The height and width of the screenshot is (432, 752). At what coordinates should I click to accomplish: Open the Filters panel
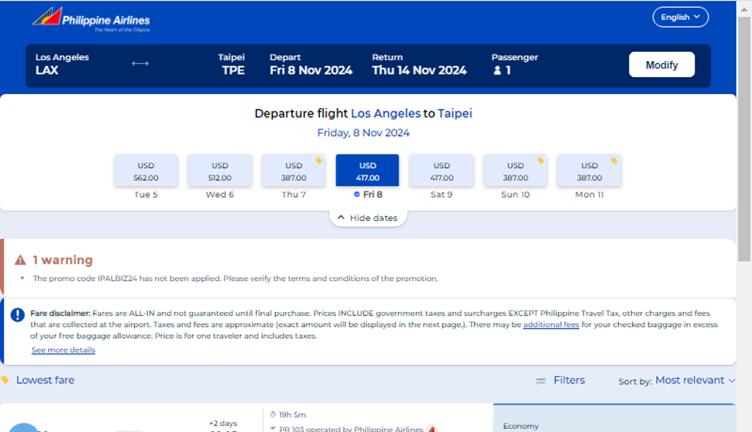pos(569,380)
